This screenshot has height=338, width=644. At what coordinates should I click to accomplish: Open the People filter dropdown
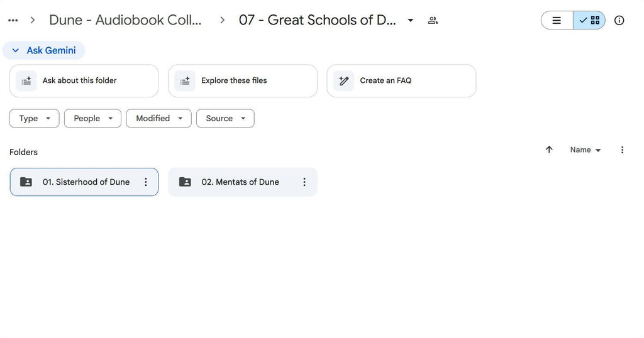[x=92, y=118]
